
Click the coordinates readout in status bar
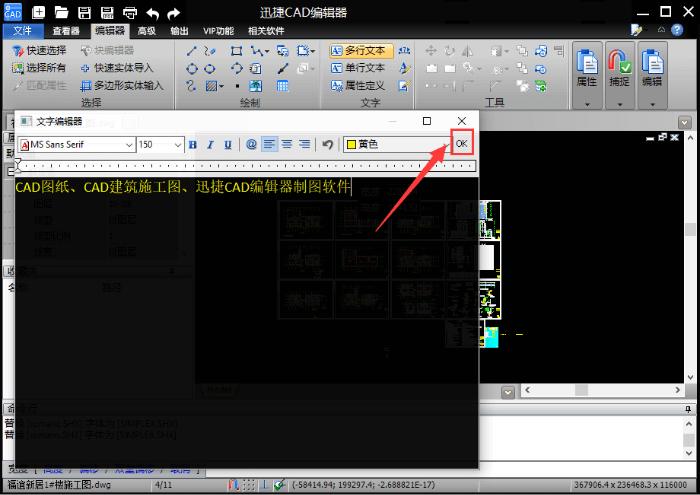point(363,485)
